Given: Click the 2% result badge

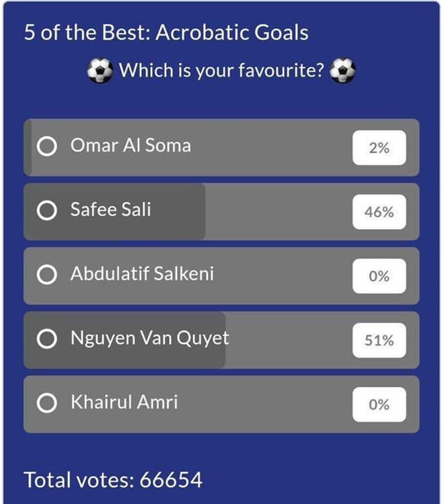Looking at the screenshot, I should 379,148.
